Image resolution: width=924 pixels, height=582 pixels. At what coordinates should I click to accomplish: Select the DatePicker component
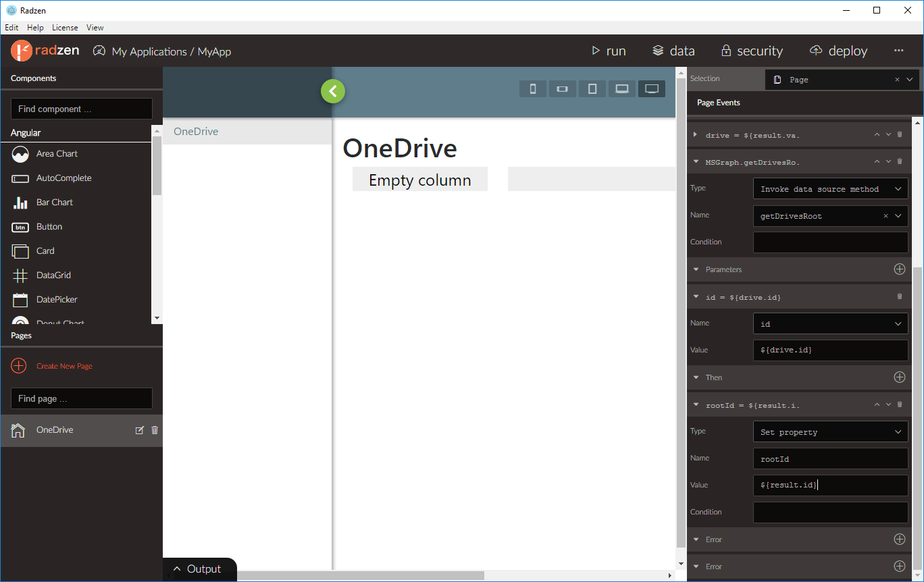click(x=76, y=300)
